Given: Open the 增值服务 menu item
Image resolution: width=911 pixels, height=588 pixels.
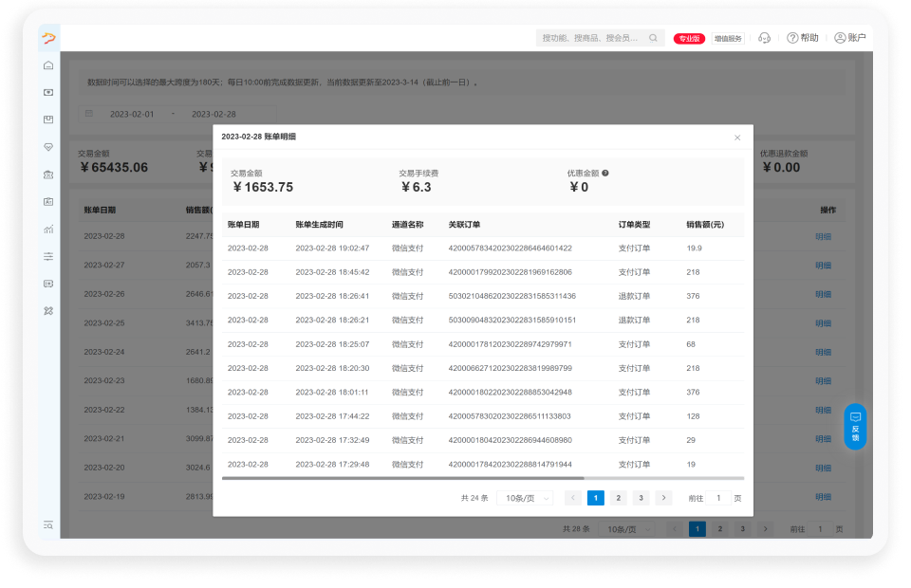Looking at the screenshot, I should tap(728, 38).
